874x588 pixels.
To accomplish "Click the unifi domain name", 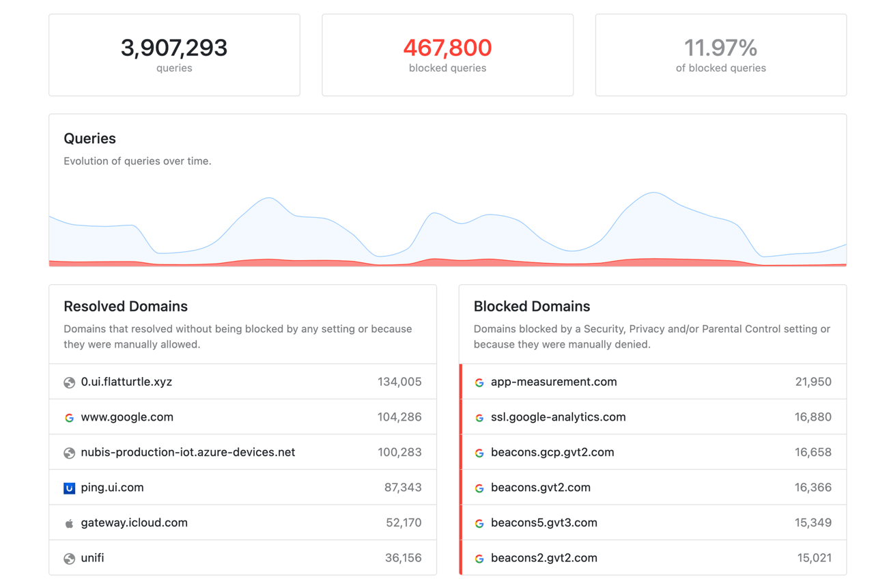I will pyautogui.click(x=92, y=558).
